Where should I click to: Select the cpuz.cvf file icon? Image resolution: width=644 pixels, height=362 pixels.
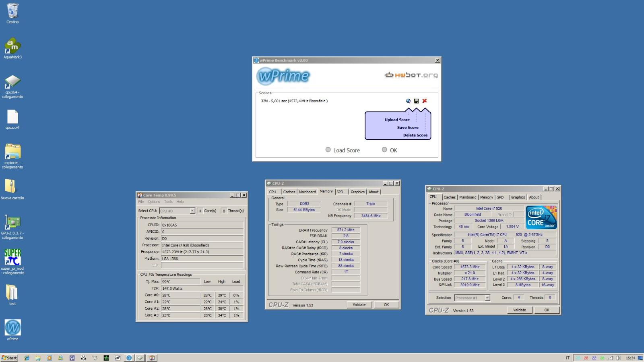tap(12, 119)
